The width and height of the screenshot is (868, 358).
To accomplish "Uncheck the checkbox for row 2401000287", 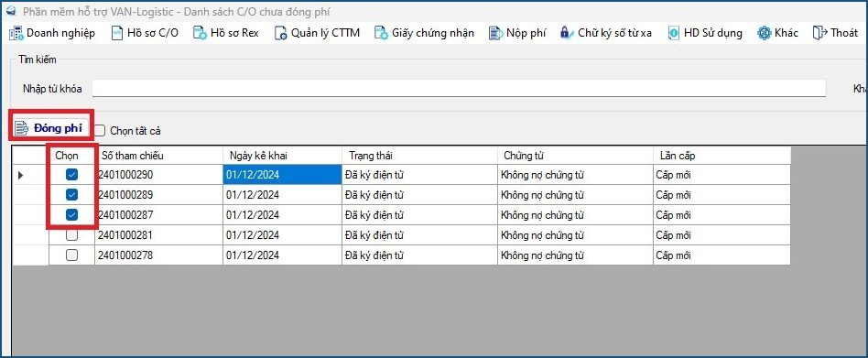I will coord(72,214).
